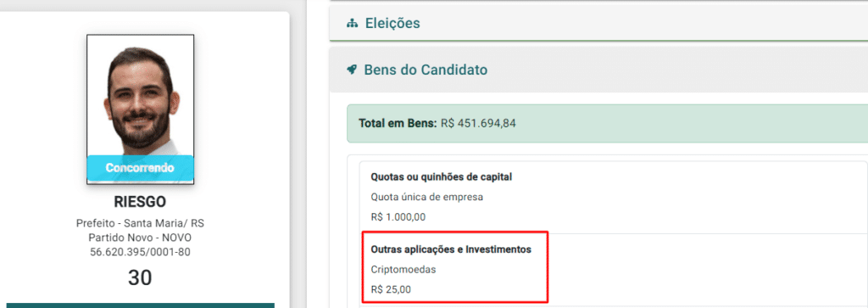Viewport: 868px width, 308px height.
Task: Select the CNPJ number 56.620.395/0001-80
Action: pyautogui.click(x=140, y=252)
